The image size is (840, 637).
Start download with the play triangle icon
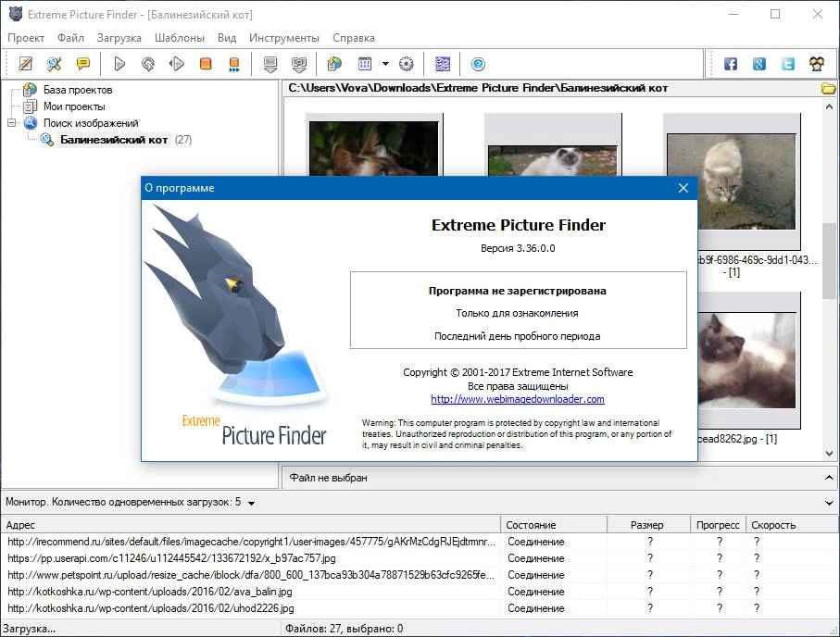coord(119,64)
